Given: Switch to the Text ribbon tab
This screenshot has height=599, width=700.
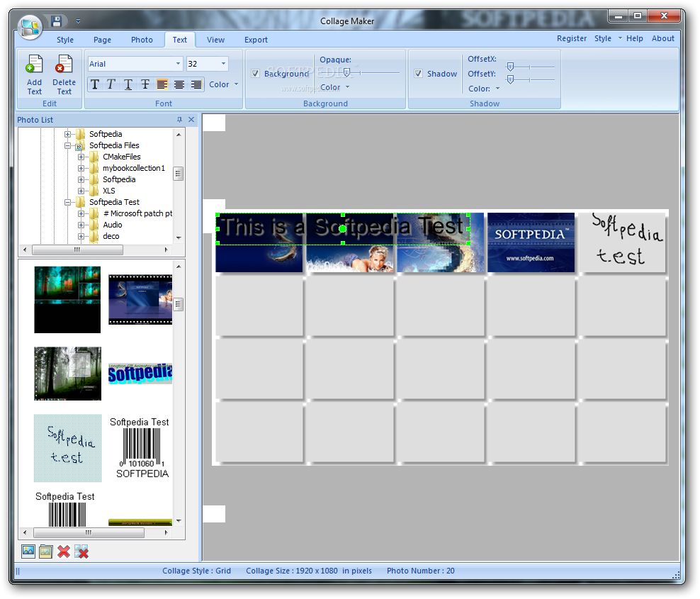Looking at the screenshot, I should click(180, 40).
